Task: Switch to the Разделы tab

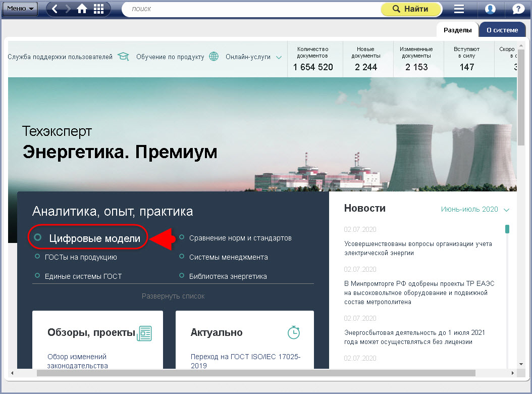Action: coord(457,30)
